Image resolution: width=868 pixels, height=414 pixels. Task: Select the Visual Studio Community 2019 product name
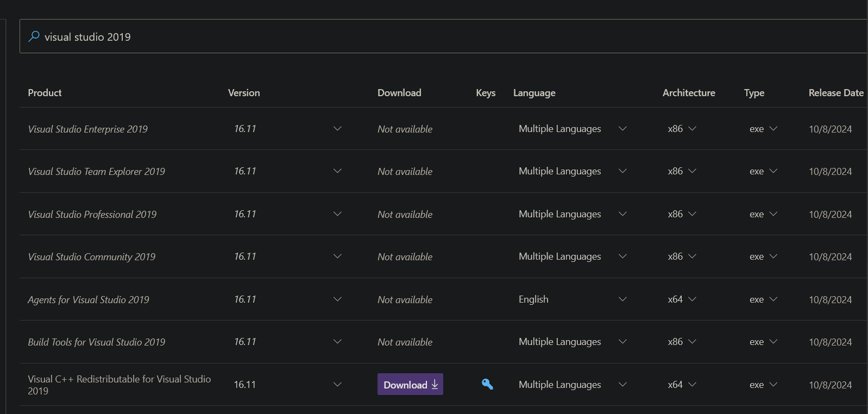click(91, 257)
